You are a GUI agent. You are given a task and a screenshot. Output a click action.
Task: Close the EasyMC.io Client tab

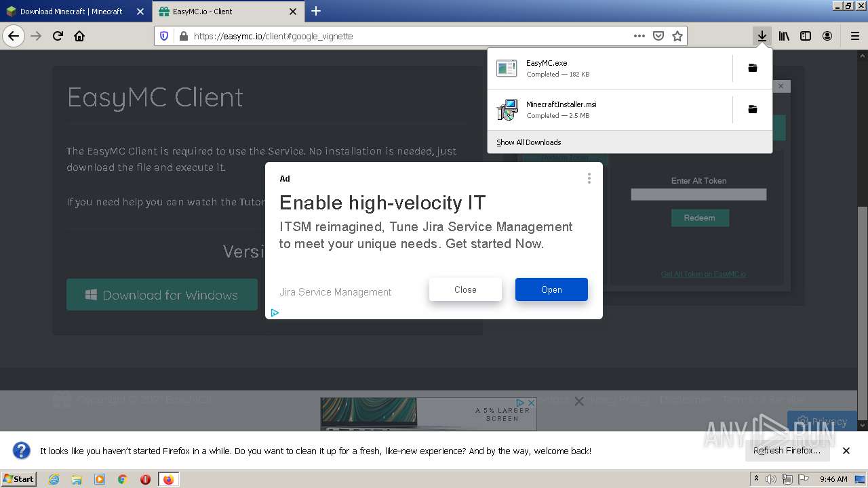(x=293, y=12)
